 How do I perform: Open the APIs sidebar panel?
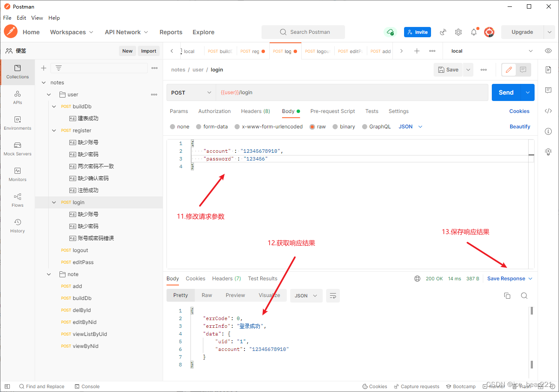[x=18, y=98]
